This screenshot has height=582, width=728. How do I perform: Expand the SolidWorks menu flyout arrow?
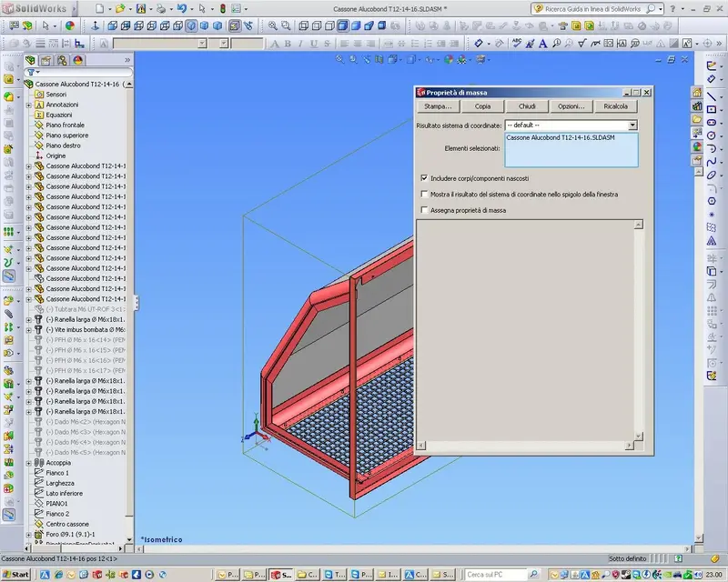(74, 8)
